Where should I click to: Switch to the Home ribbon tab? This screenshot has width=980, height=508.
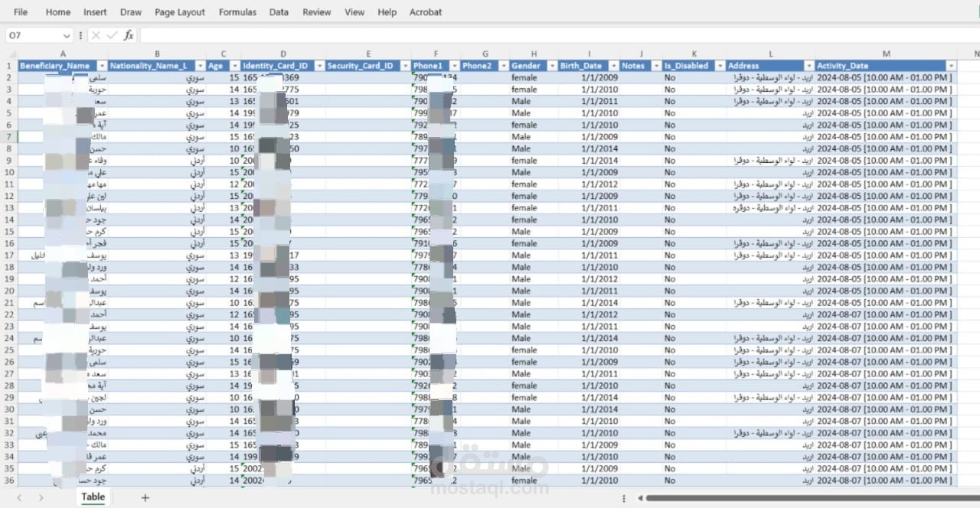[x=57, y=12]
